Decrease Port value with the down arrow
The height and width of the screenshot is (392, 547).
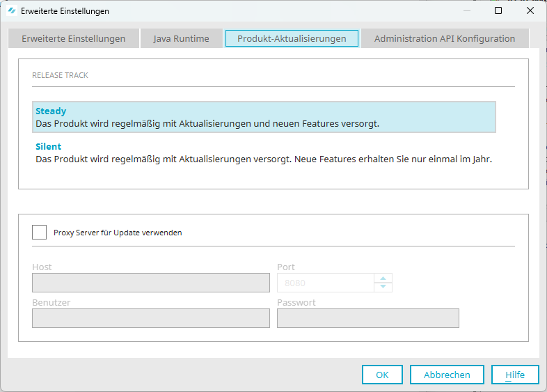pos(383,287)
